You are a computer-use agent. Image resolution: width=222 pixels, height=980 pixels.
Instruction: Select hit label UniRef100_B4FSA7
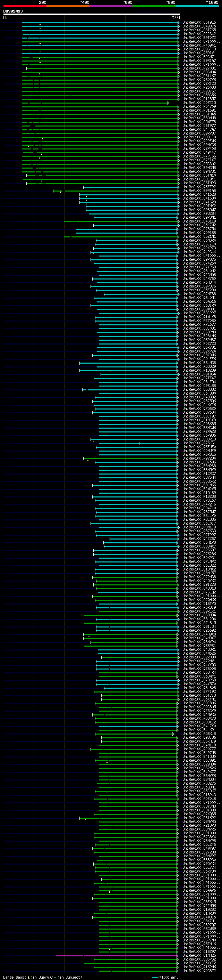(199, 129)
